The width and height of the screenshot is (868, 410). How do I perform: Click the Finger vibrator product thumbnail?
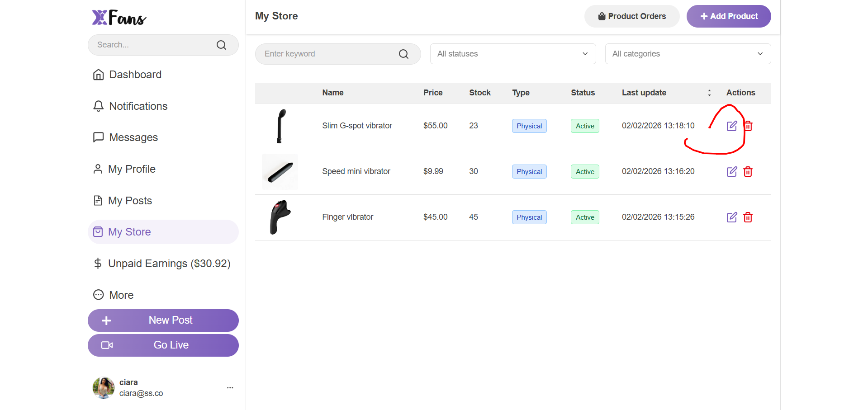click(280, 217)
